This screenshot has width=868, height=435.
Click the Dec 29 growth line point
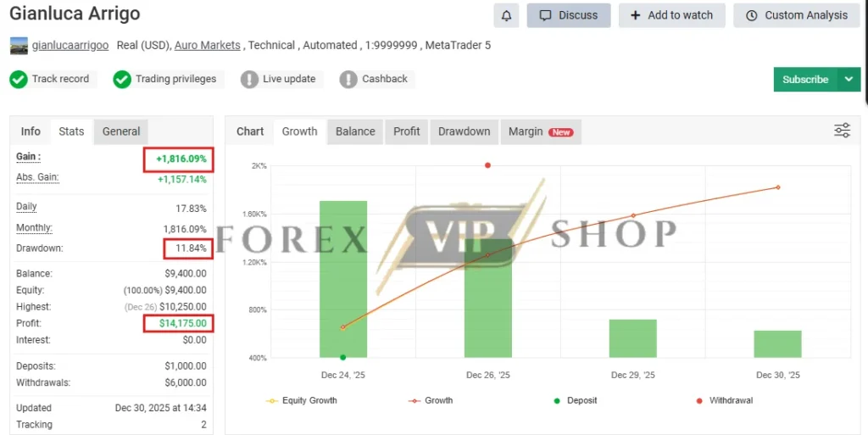(633, 216)
